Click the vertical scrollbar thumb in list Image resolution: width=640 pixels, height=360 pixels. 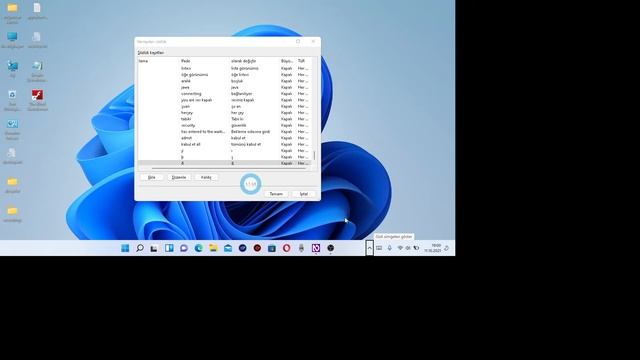314,156
